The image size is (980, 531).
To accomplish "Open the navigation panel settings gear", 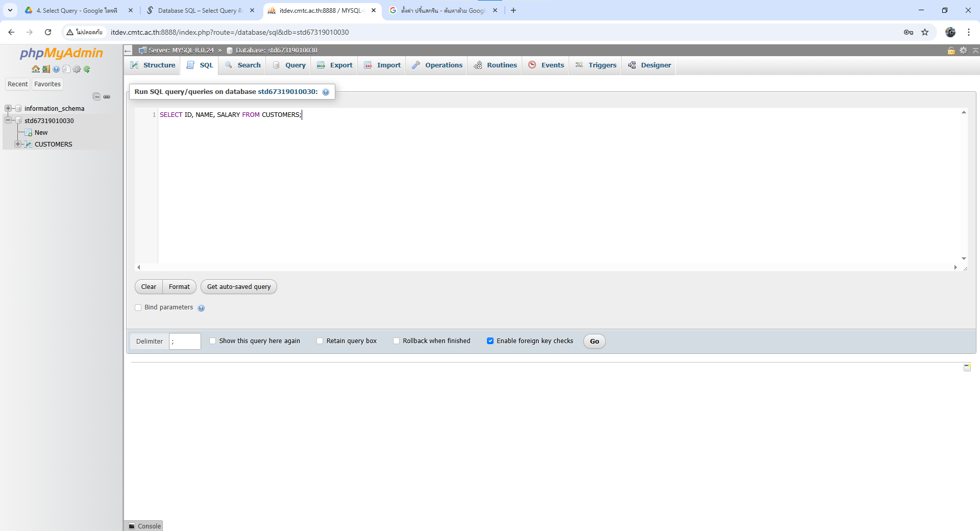I will click(x=77, y=69).
